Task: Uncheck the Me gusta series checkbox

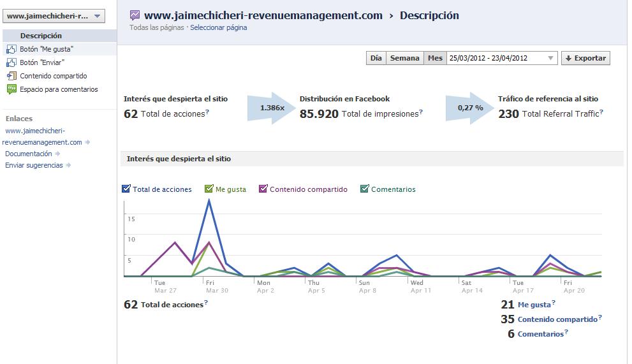Action: tap(209, 189)
